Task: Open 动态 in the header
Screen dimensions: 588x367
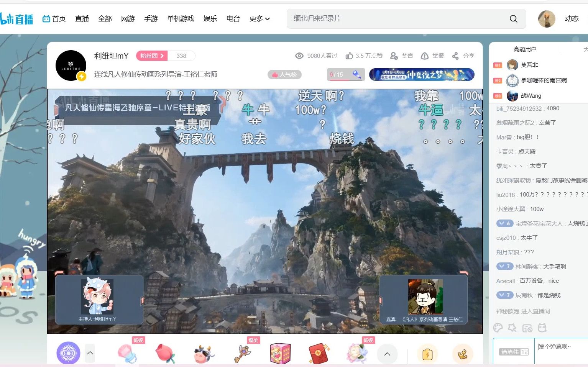Action: (572, 19)
